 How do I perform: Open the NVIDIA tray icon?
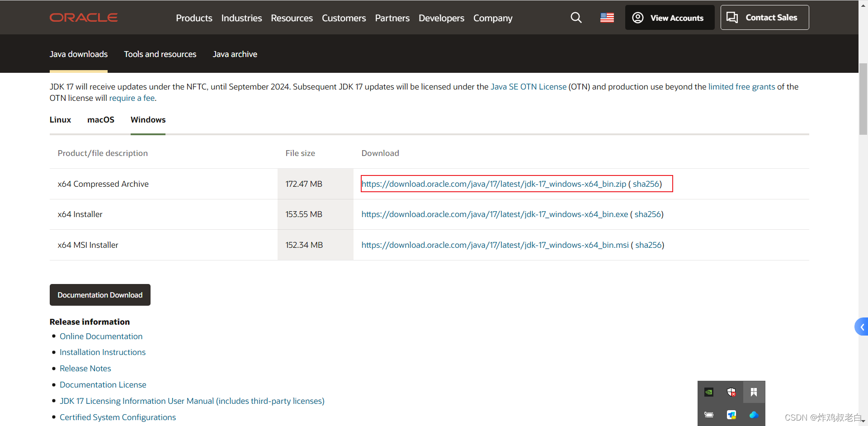click(x=709, y=392)
